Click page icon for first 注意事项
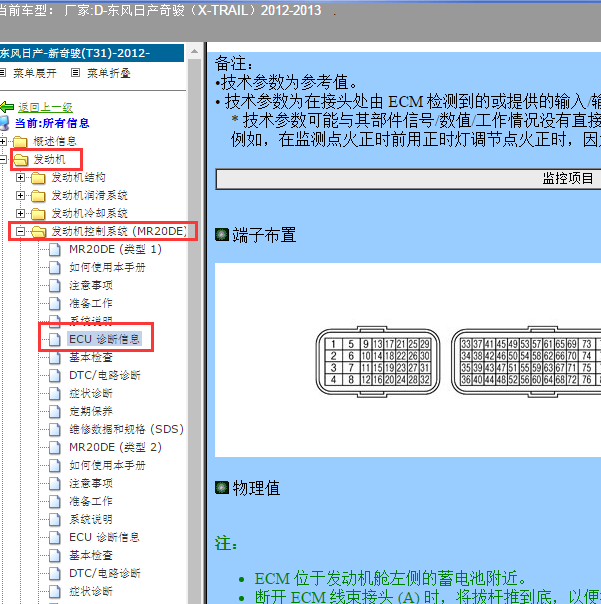 (55, 285)
